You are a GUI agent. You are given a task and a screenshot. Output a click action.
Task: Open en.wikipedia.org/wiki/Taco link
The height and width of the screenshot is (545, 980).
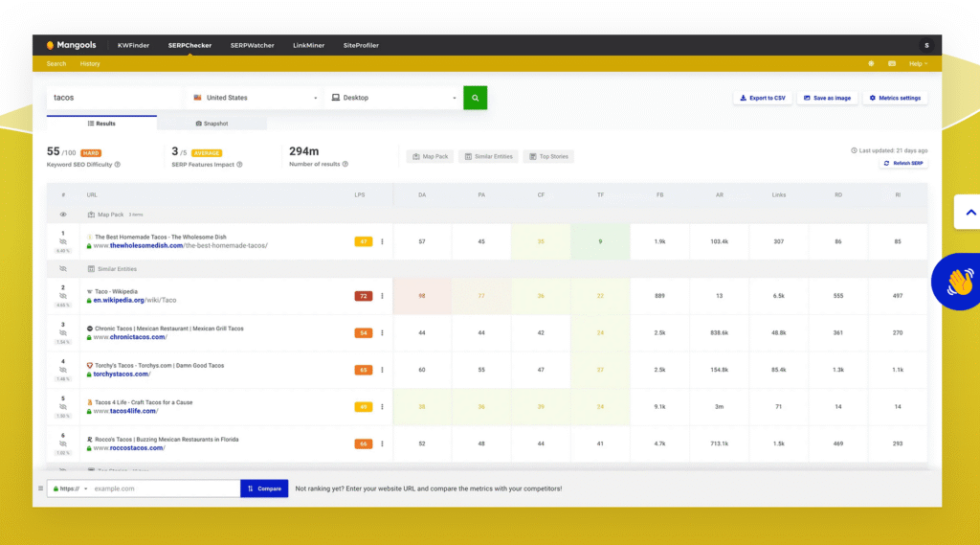click(x=134, y=301)
